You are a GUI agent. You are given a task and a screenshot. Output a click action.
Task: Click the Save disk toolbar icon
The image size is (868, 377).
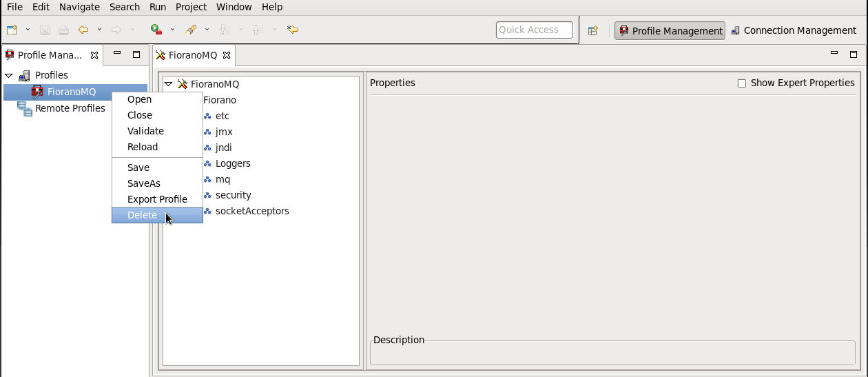coord(45,30)
